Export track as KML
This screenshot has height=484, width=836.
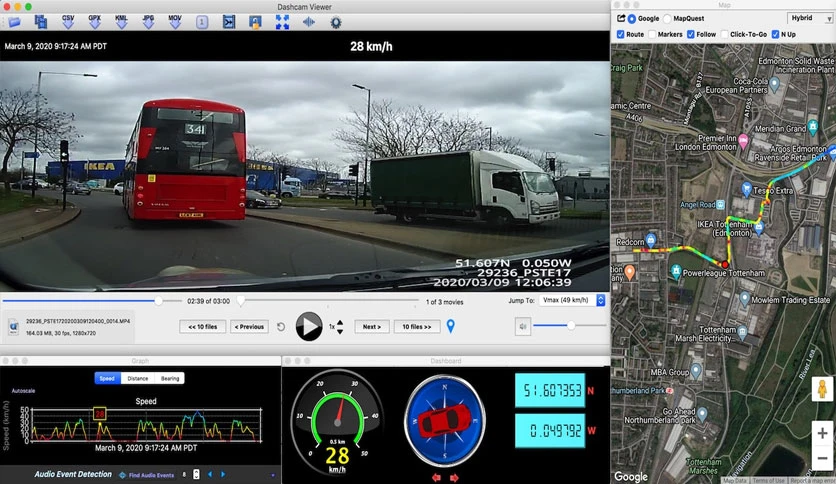(121, 22)
